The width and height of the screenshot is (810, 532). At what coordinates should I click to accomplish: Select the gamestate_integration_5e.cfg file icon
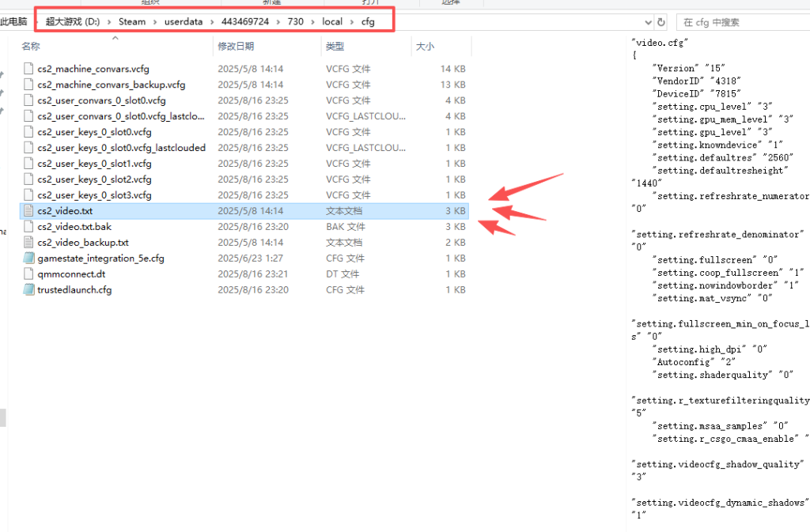point(29,258)
